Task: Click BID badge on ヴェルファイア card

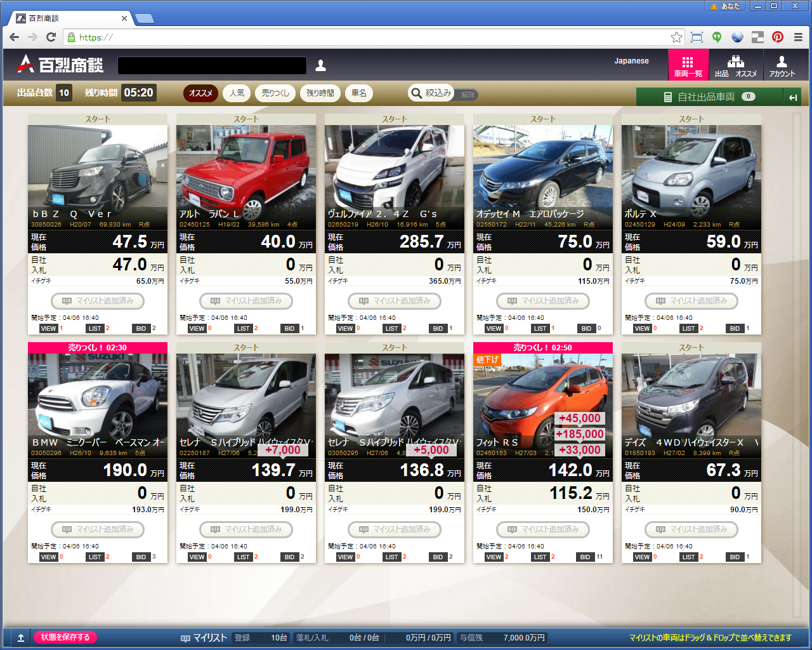Action: (x=438, y=329)
